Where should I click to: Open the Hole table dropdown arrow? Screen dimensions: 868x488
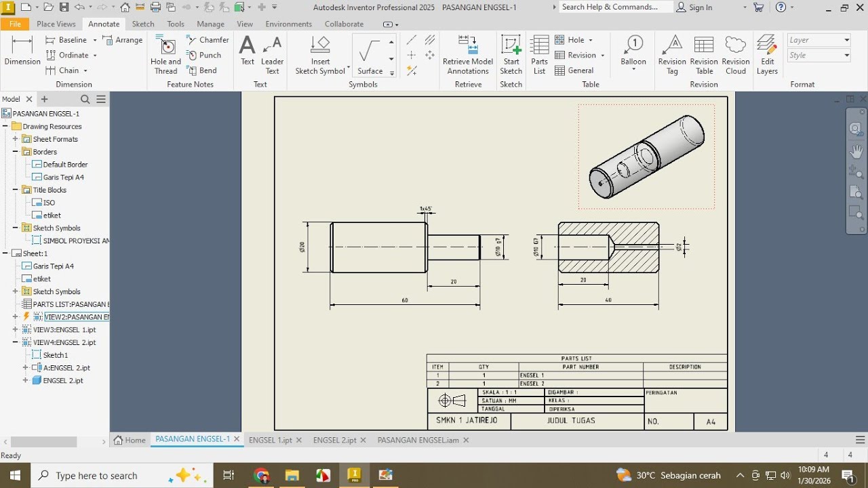pos(590,40)
